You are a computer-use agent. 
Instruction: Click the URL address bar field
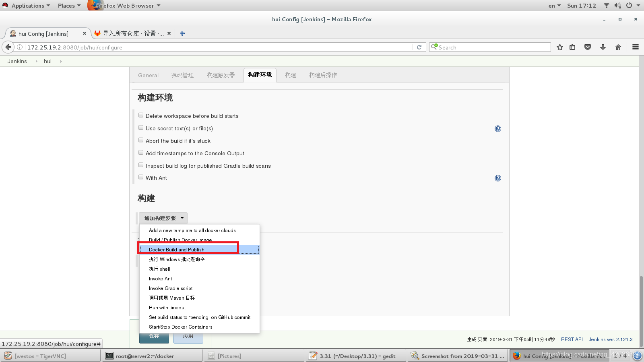(x=219, y=47)
